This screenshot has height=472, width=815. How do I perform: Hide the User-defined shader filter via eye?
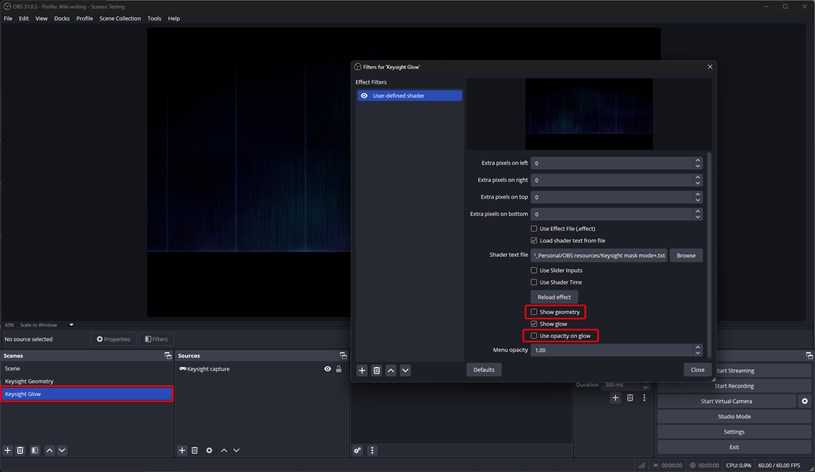(364, 96)
